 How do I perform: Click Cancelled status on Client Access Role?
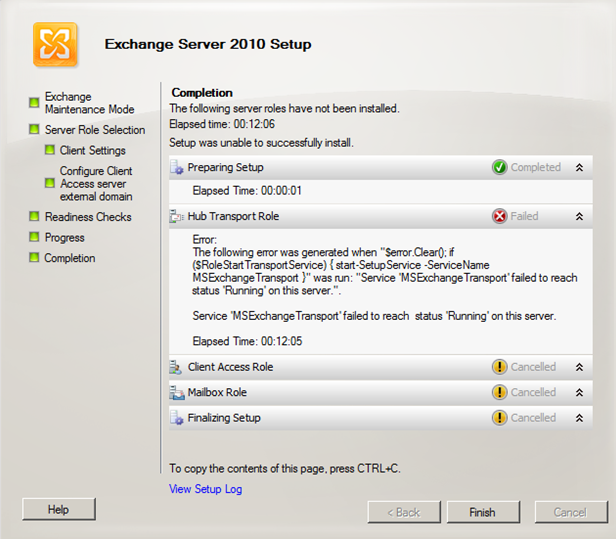click(x=533, y=367)
